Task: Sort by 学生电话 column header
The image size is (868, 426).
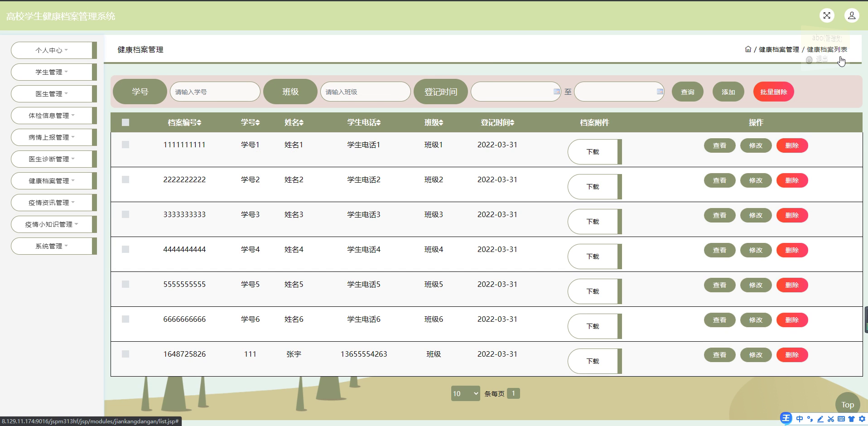Action: 364,122
